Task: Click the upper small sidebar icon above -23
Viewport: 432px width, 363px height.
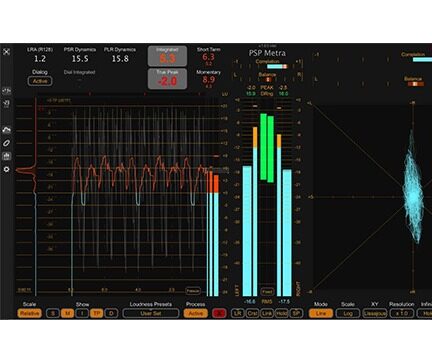Action: pos(6,91)
